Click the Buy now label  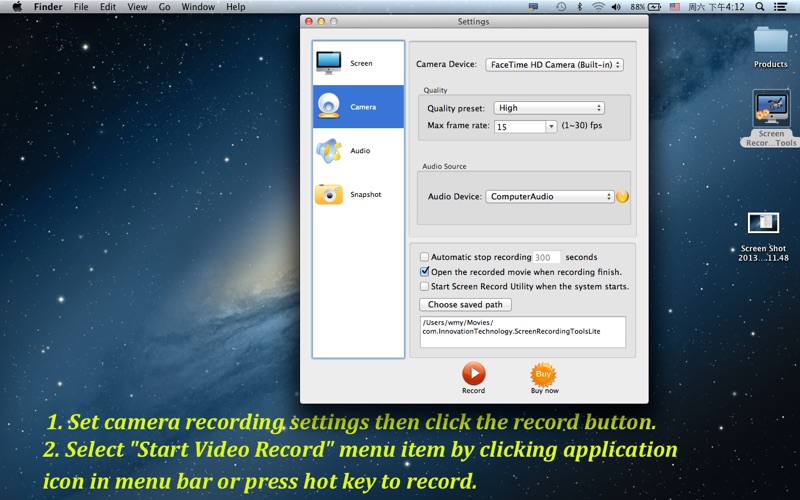point(544,390)
